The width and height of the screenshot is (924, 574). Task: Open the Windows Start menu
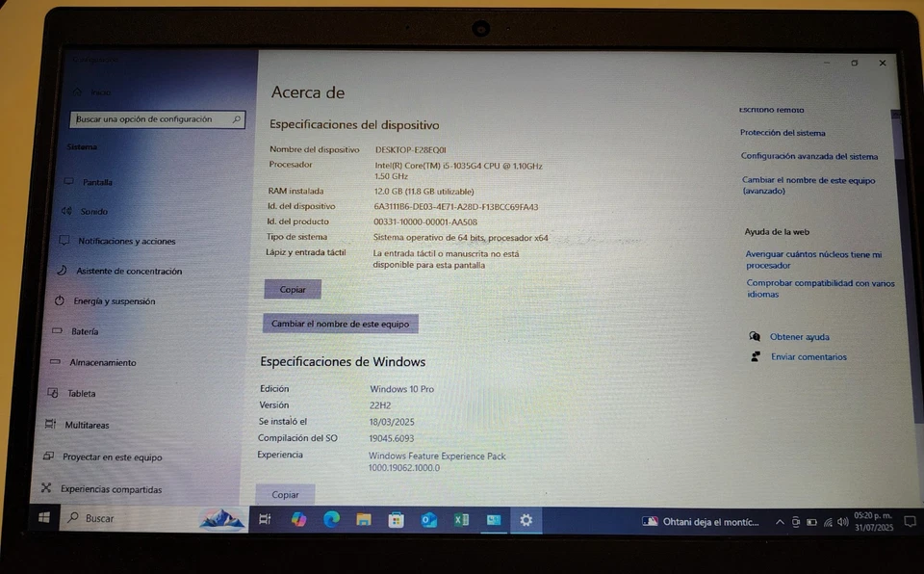click(44, 518)
